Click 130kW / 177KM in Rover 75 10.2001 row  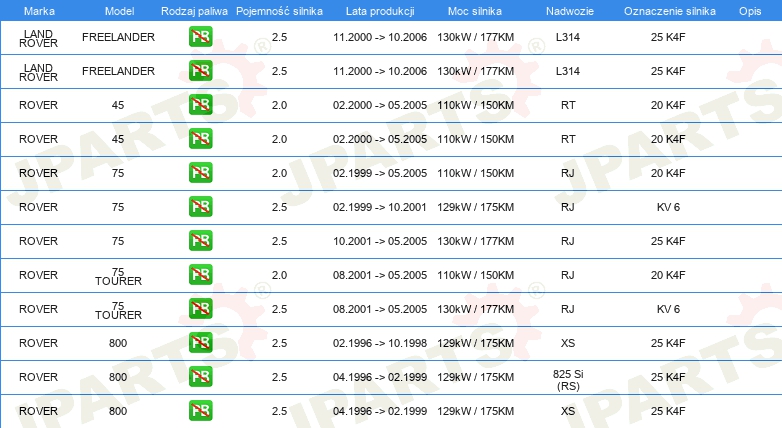point(476,241)
